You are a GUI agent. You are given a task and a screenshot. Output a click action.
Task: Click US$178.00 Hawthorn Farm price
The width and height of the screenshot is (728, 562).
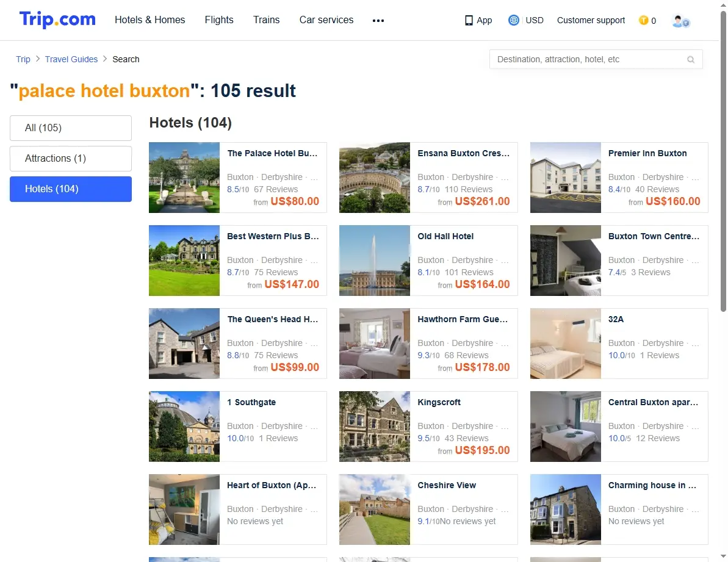(483, 367)
